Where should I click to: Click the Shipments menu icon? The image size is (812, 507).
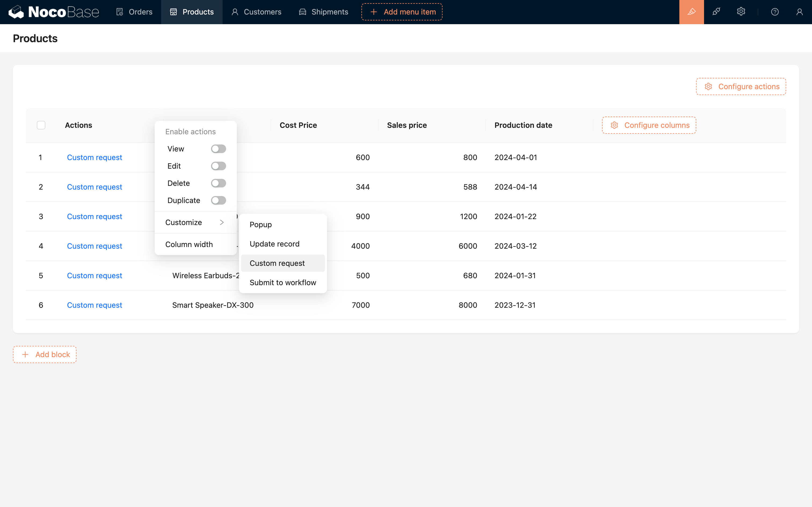click(302, 12)
